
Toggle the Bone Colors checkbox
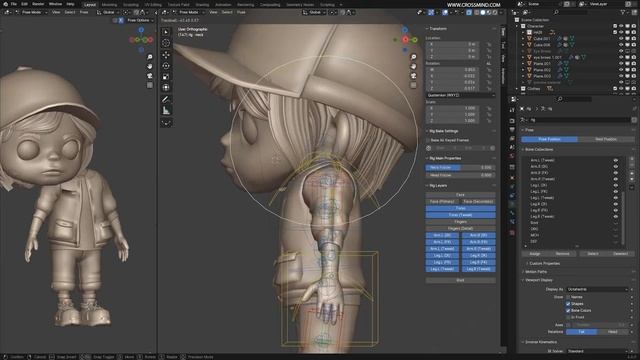point(568,310)
